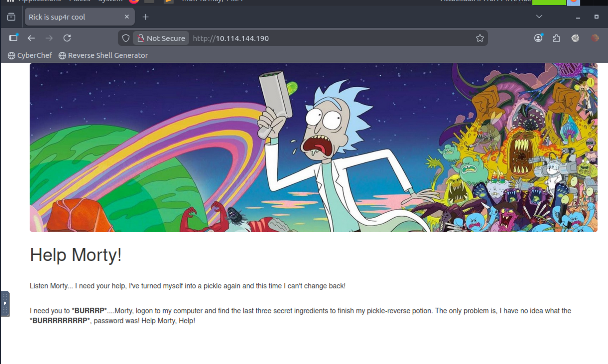Close the 'Rick is sup4r cool' tab
This screenshot has height=364, width=608.
click(x=127, y=17)
